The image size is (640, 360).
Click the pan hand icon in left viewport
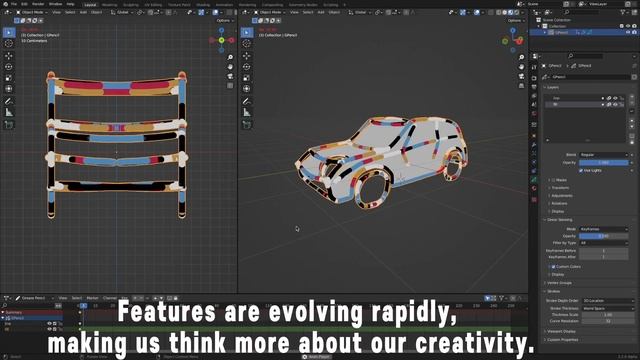230,67
